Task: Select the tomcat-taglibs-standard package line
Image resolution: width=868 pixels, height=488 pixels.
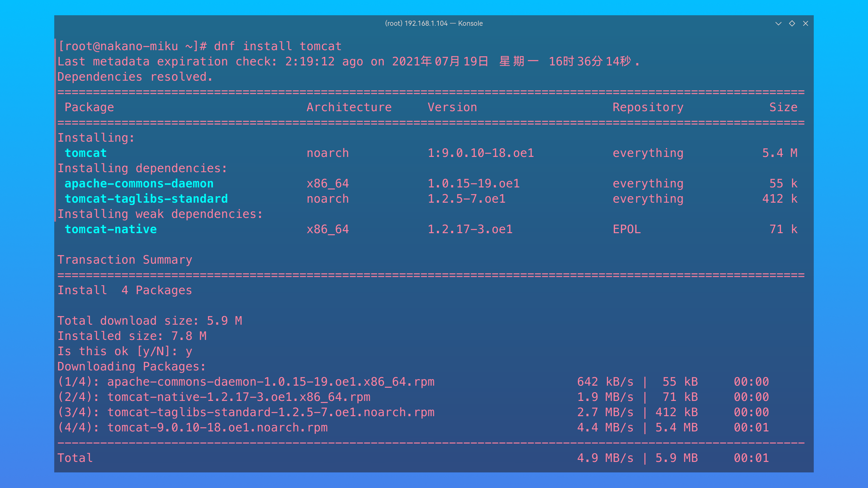Action: (146, 199)
